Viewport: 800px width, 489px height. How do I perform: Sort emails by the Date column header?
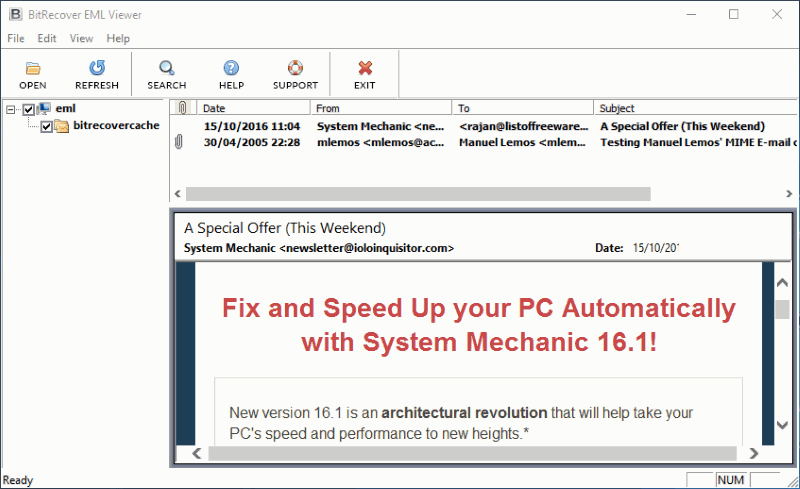pyautogui.click(x=254, y=108)
